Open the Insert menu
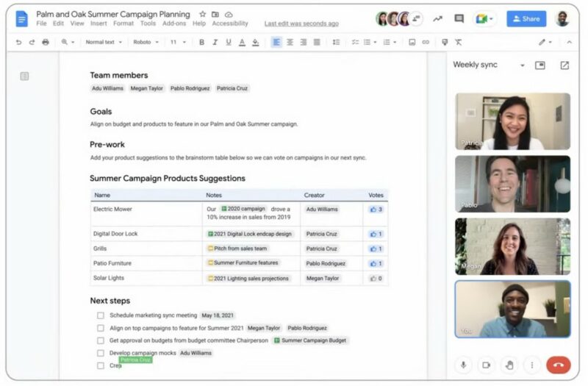 click(x=98, y=24)
